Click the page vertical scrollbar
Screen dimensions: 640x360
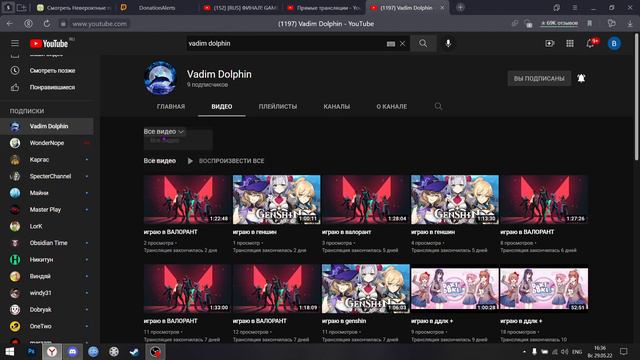click(637, 96)
